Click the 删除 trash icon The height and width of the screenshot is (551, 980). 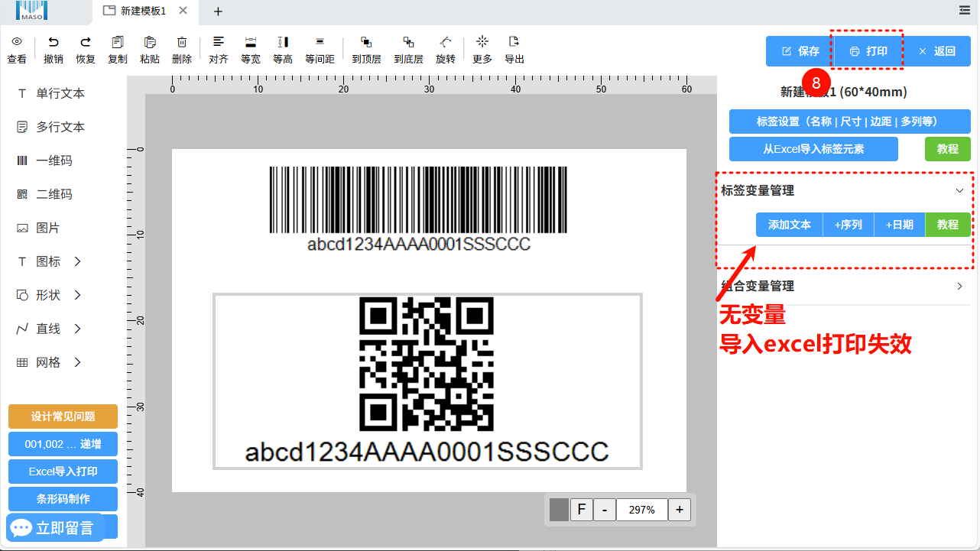tap(182, 42)
